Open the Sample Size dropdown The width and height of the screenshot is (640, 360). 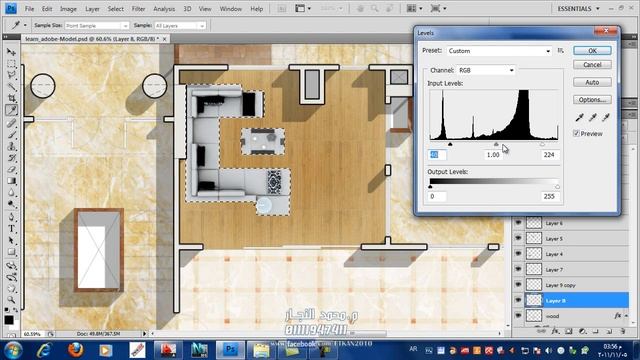[x=97, y=26]
